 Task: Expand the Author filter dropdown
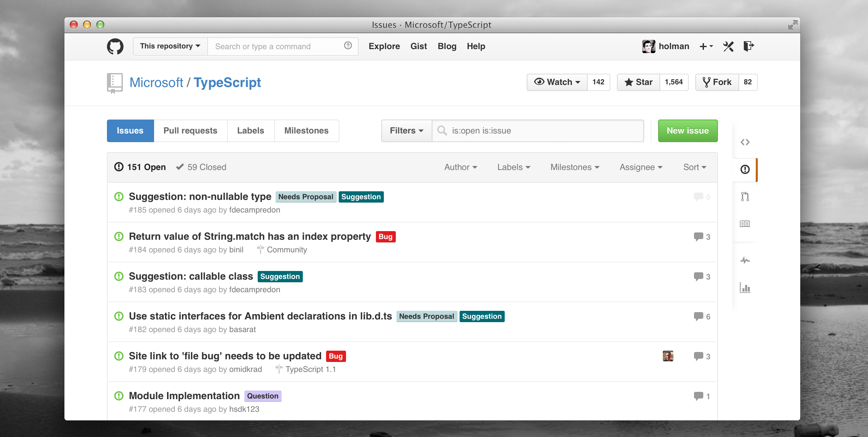click(x=460, y=167)
